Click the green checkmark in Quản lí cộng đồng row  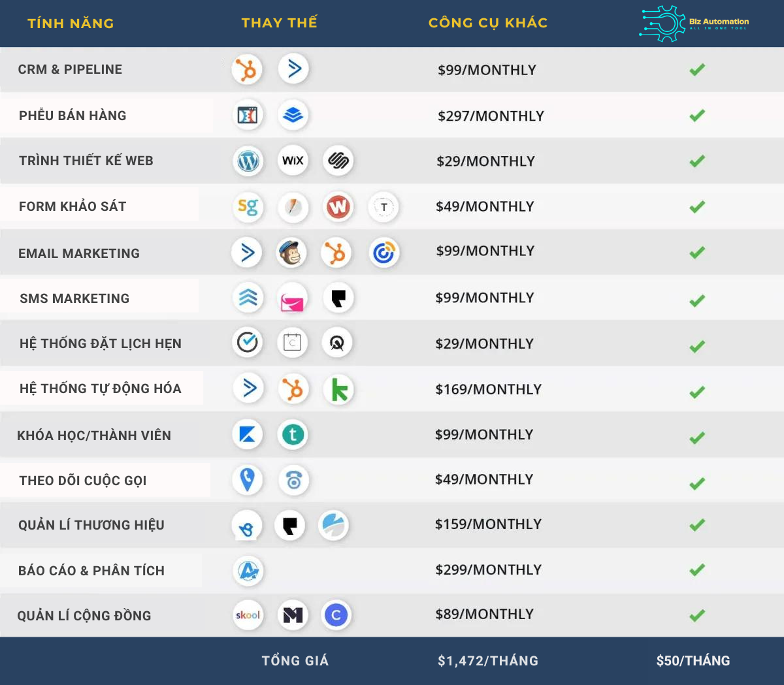(697, 615)
